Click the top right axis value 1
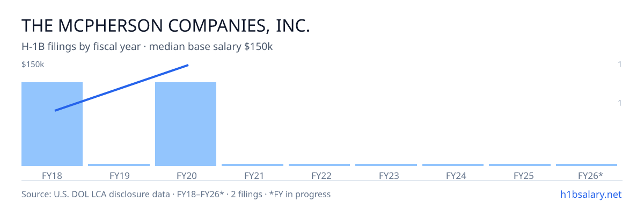 click(620, 64)
